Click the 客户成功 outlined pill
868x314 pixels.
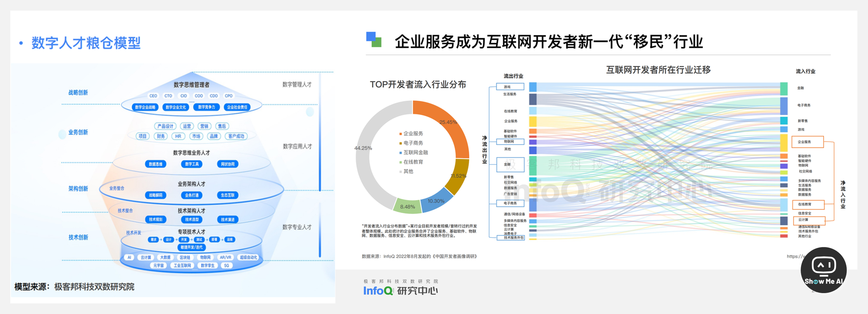(x=236, y=136)
